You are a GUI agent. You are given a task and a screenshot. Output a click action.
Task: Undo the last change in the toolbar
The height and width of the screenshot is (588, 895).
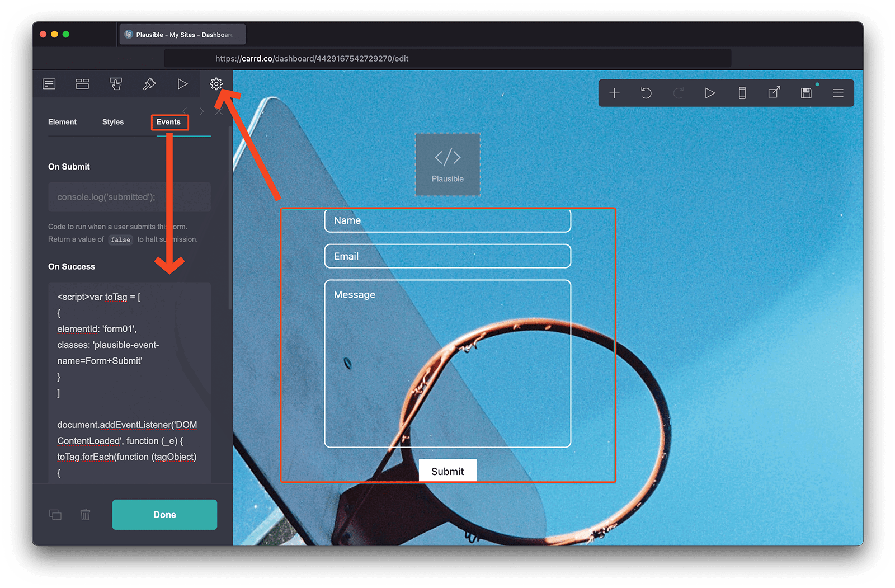646,93
